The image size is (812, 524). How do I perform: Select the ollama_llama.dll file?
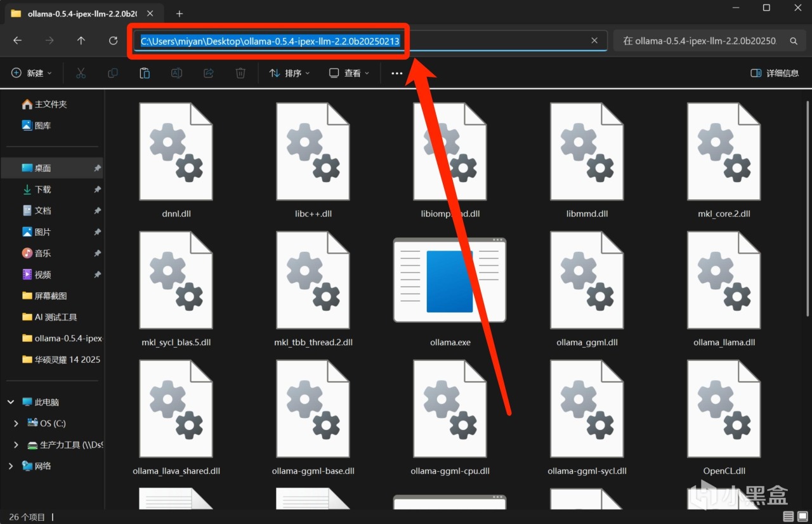tap(724, 289)
